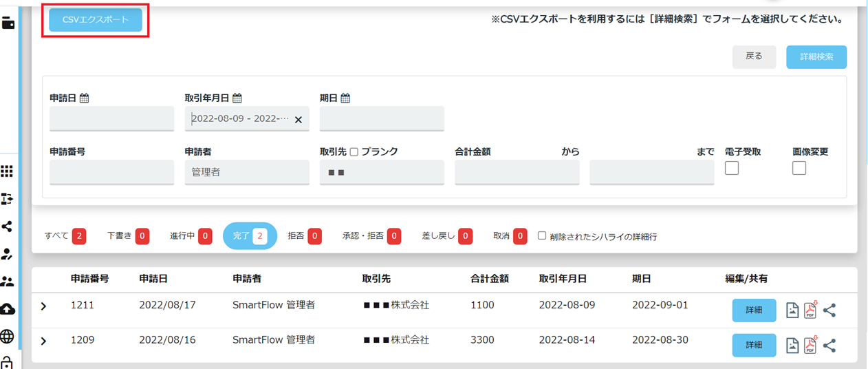Open the apps grid icon in sidebar

click(x=8, y=171)
